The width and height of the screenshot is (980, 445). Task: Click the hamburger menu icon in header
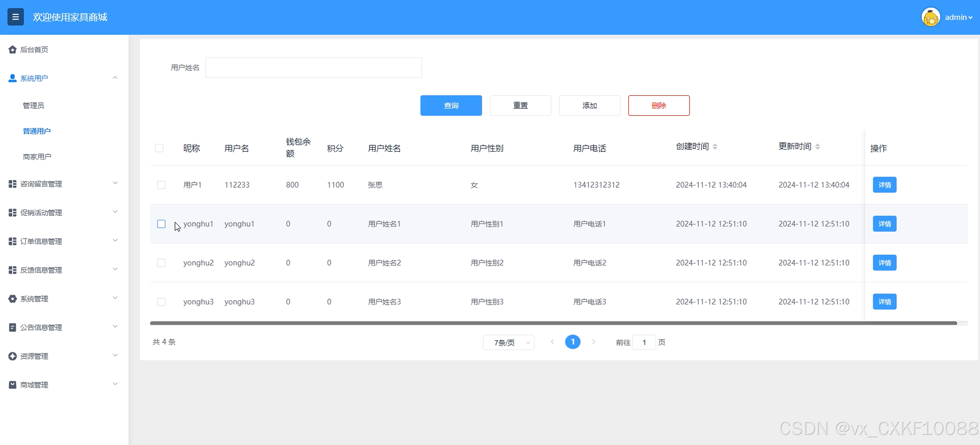point(16,17)
